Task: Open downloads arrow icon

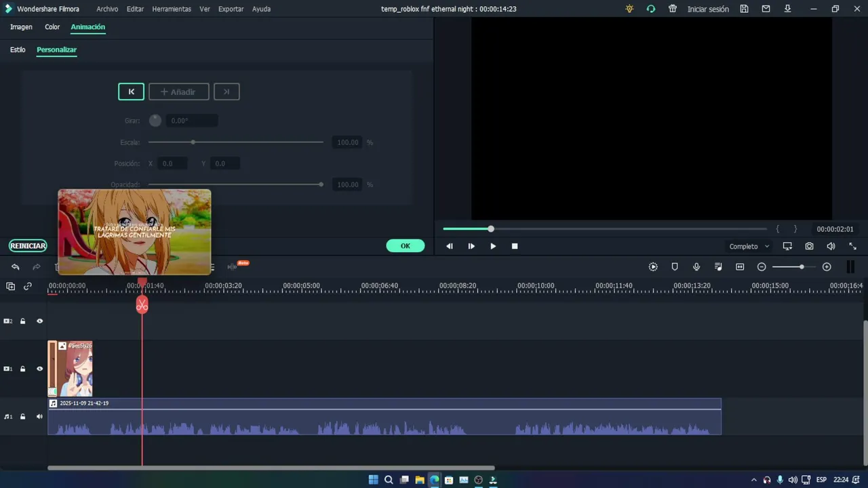Action: pyautogui.click(x=787, y=9)
